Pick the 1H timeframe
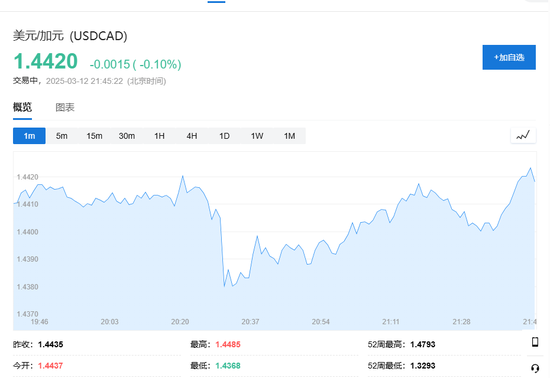550x378 pixels. pyautogui.click(x=159, y=136)
